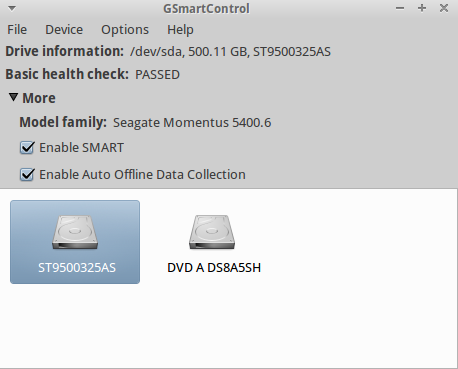This screenshot has width=458, height=369.
Task: Collapse the More section triangle
Action: 13,97
